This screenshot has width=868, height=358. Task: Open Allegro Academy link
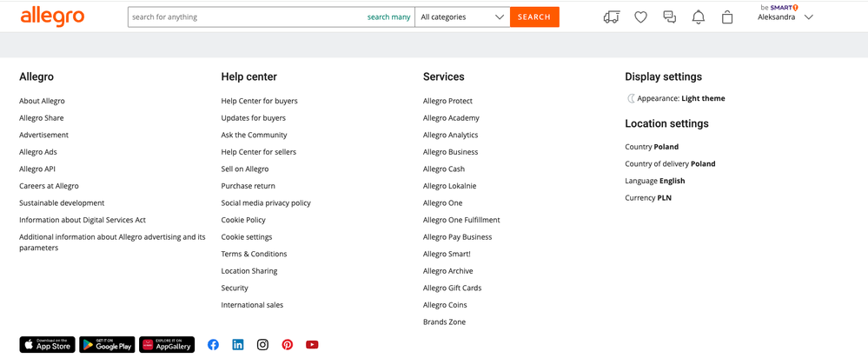[x=451, y=118]
